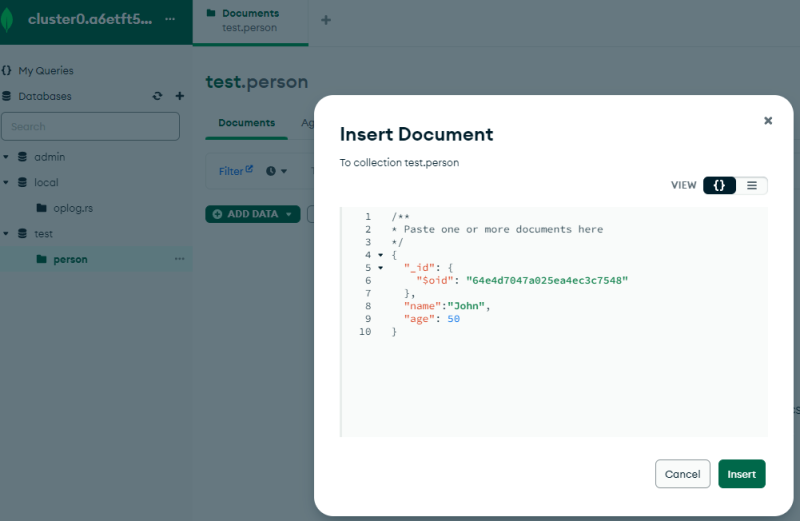Click the sidebar Search field
Viewport: 800px width, 521px height.
[90, 126]
